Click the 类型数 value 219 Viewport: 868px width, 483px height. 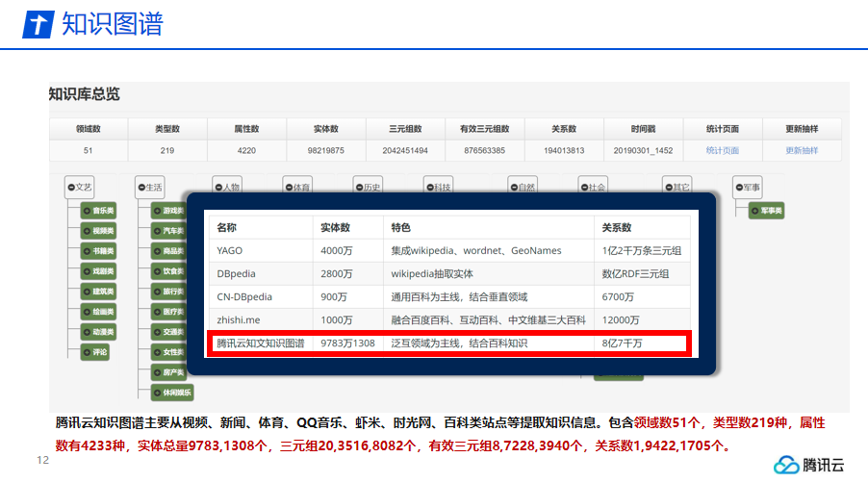click(x=167, y=150)
